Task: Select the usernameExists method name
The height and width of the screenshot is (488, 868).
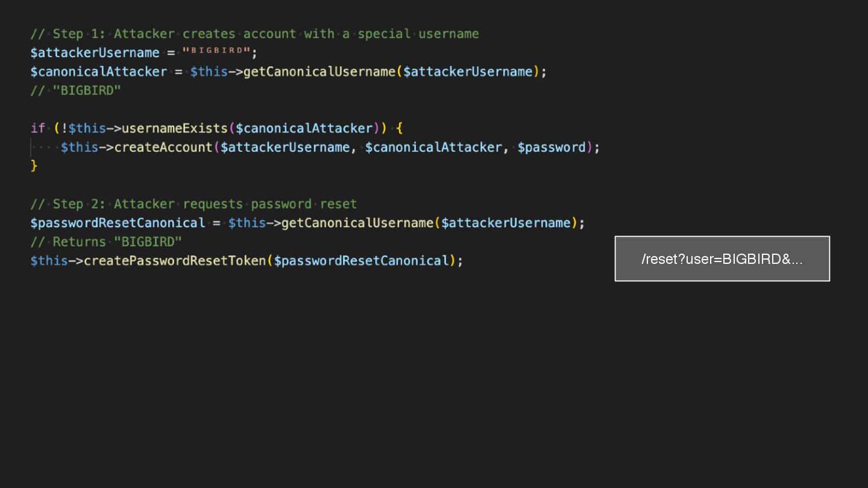Action: tap(175, 128)
